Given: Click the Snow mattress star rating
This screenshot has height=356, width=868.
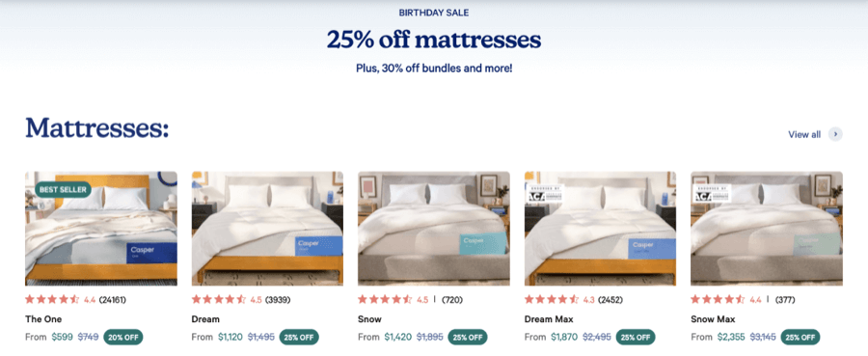Looking at the screenshot, I should pyautogui.click(x=385, y=300).
